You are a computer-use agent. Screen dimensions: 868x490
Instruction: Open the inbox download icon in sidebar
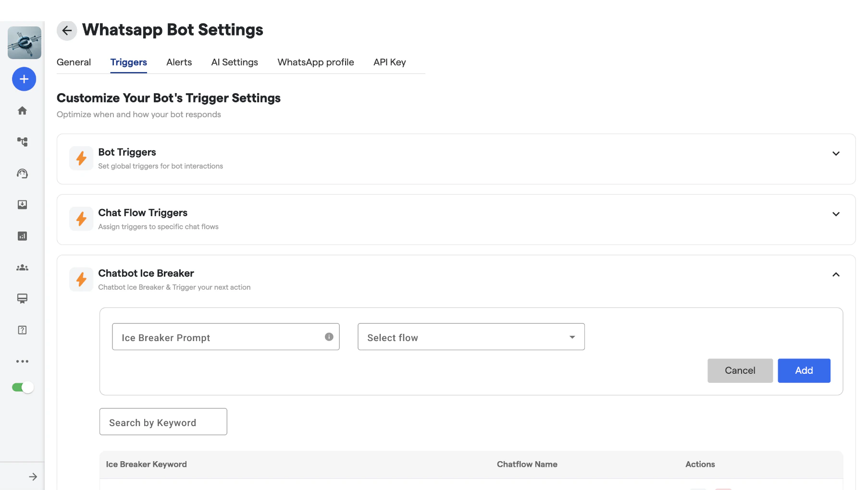click(23, 205)
